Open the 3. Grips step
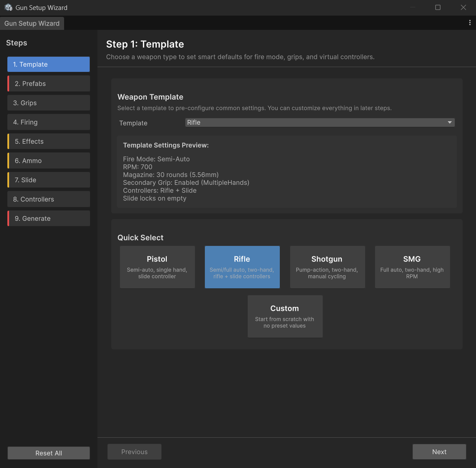The image size is (476, 468). pos(49,103)
